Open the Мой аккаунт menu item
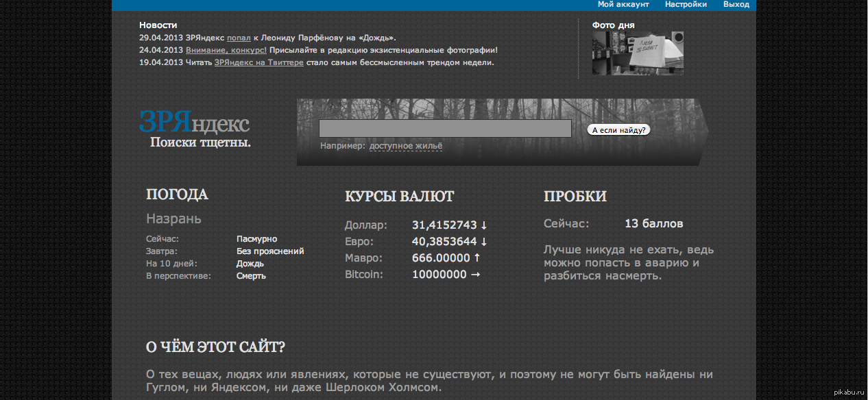The height and width of the screenshot is (400, 868). pos(623,4)
